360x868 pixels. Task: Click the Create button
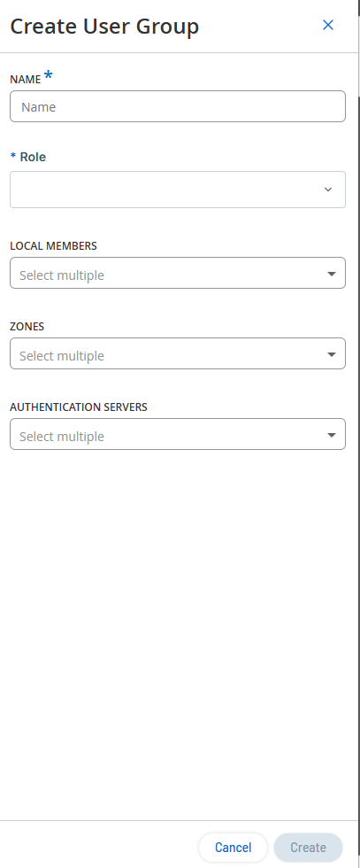tap(308, 848)
